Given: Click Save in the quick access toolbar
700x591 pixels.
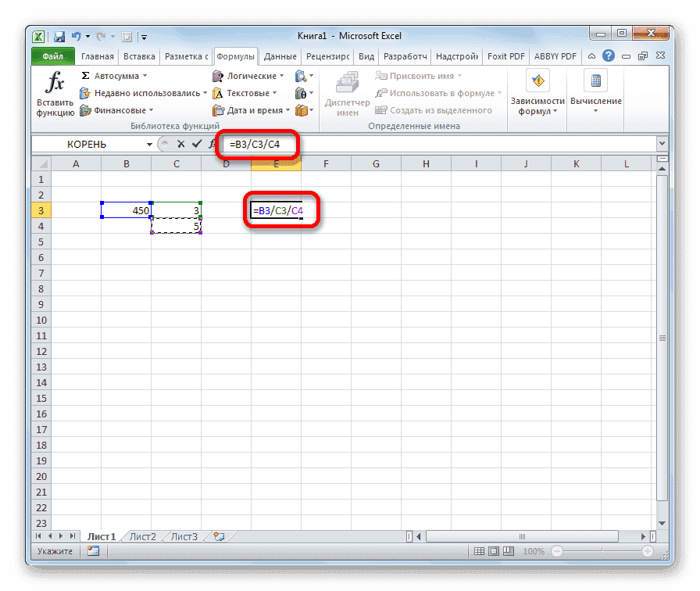Looking at the screenshot, I should pos(59,36).
